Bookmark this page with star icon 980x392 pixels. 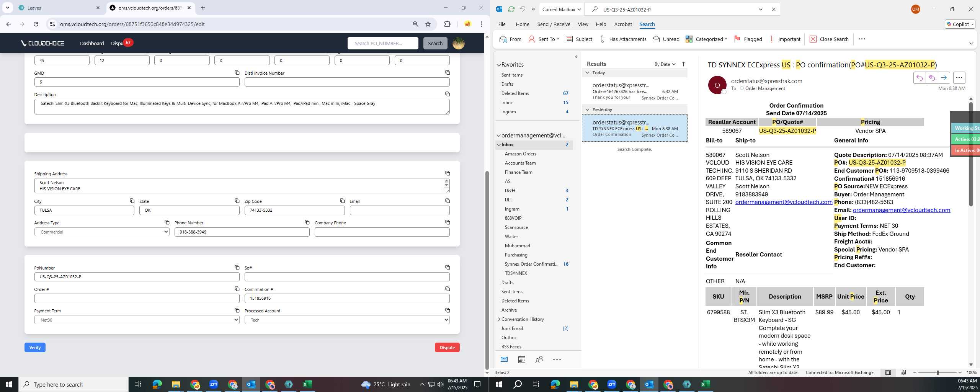tap(428, 24)
